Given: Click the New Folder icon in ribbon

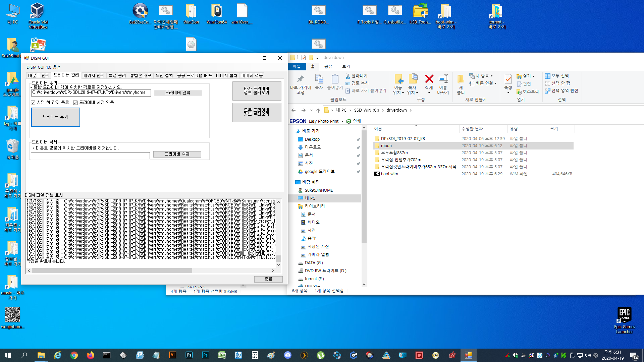Looking at the screenshot, I should [x=461, y=79].
